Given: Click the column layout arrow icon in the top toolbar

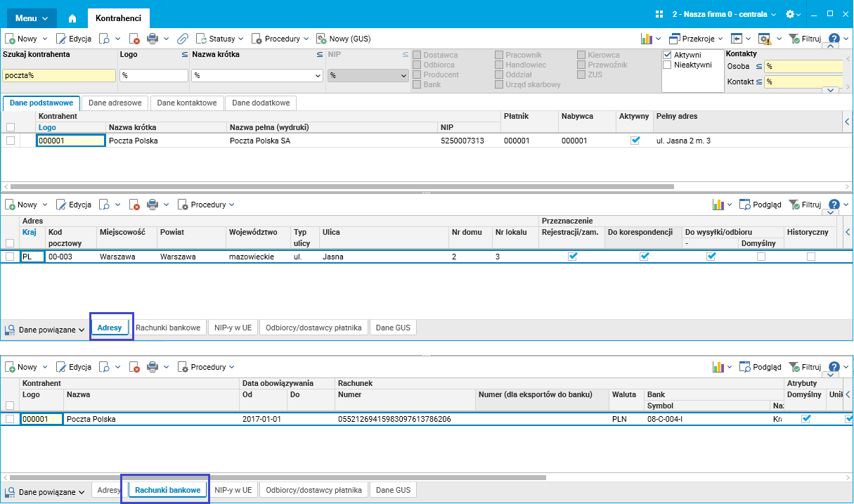Looking at the screenshot, I should [x=737, y=39].
